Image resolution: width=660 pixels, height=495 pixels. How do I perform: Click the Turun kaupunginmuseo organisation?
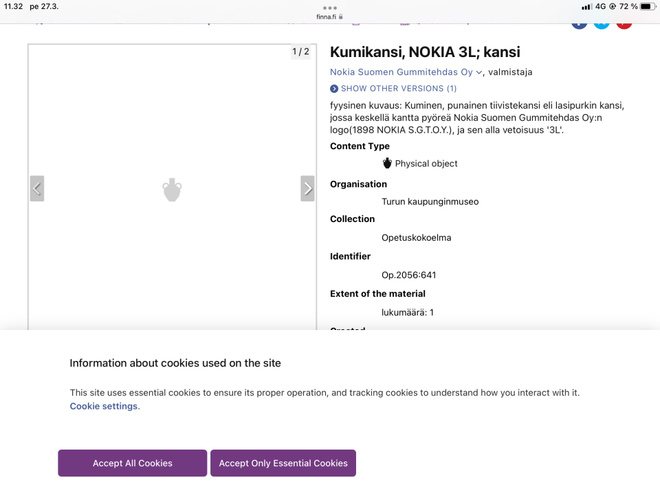pos(430,202)
